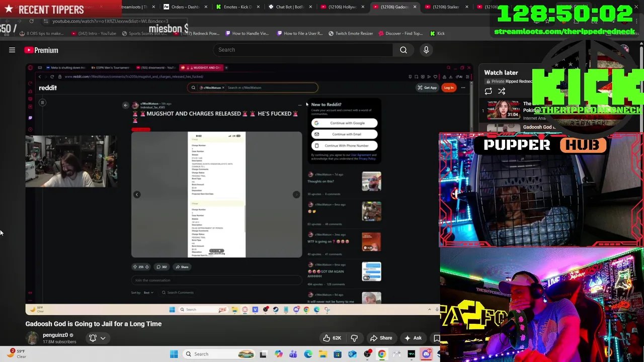Open Copilot from the taskbar
The image size is (644, 362).
(278, 354)
